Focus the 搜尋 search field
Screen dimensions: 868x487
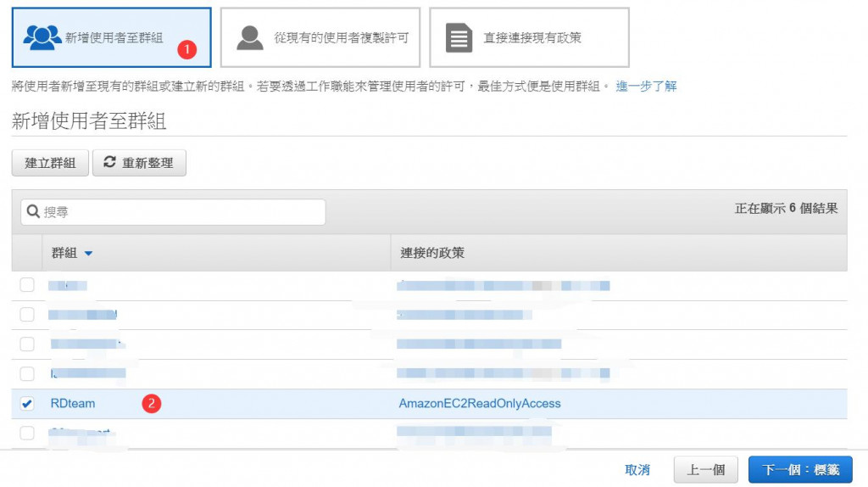173,212
